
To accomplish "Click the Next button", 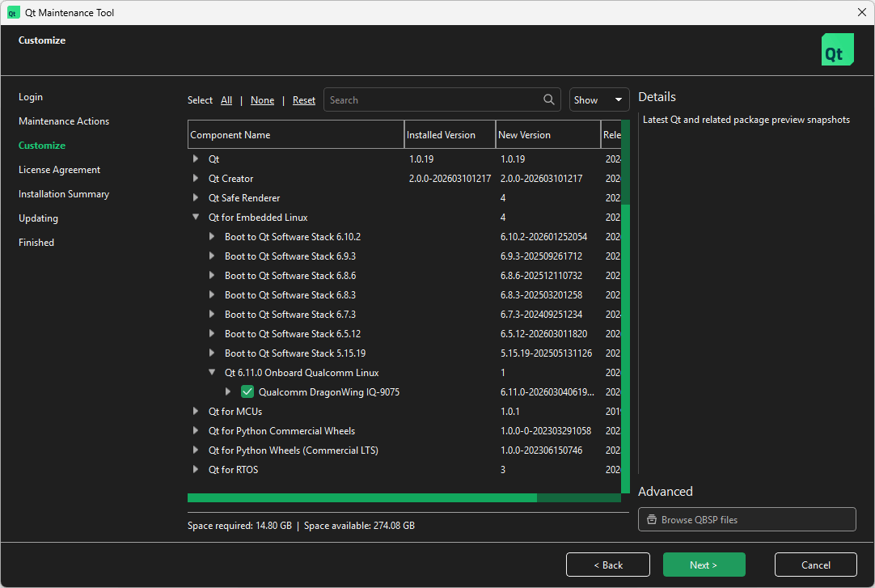I will (704, 565).
